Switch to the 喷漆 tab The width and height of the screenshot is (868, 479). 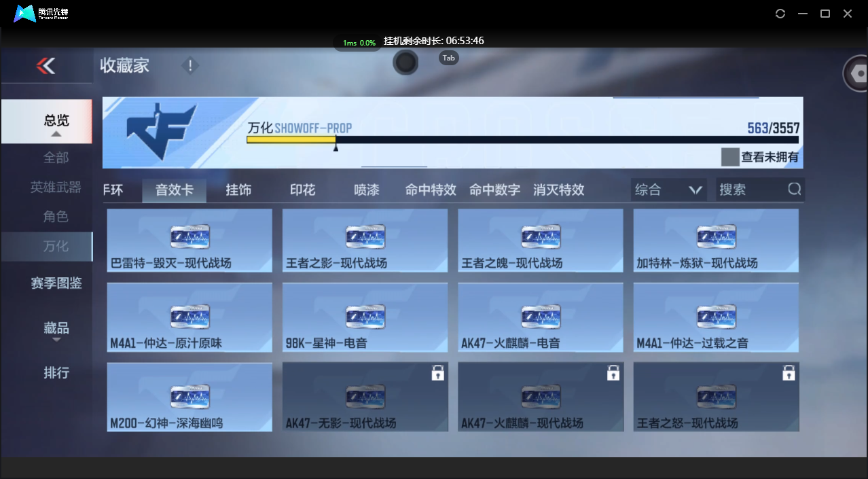(367, 190)
